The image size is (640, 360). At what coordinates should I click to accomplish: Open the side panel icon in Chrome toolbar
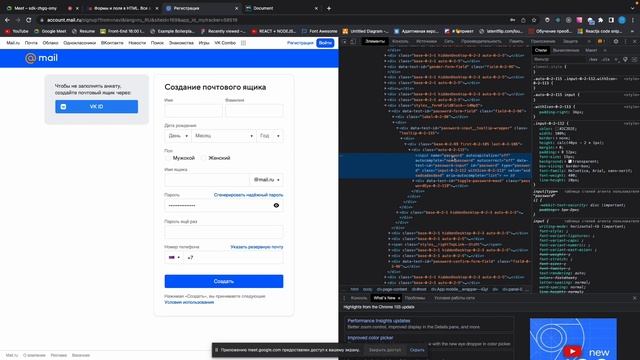(x=611, y=20)
